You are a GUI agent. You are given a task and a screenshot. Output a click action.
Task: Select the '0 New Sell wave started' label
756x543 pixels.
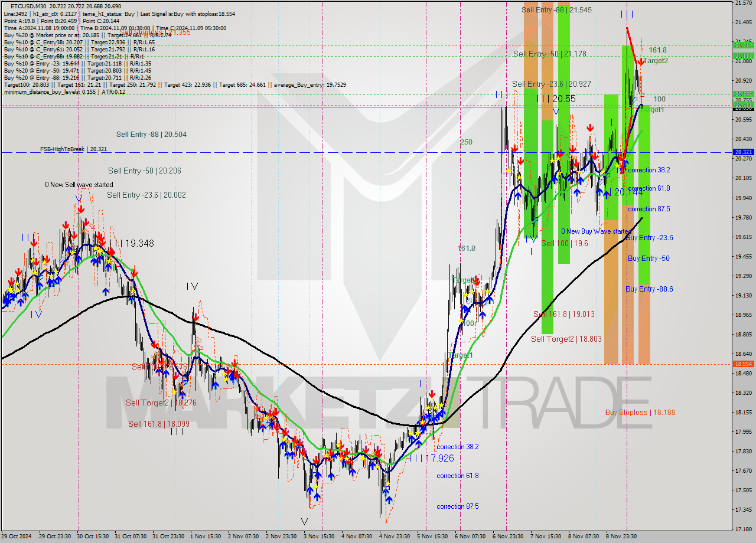click(x=79, y=185)
